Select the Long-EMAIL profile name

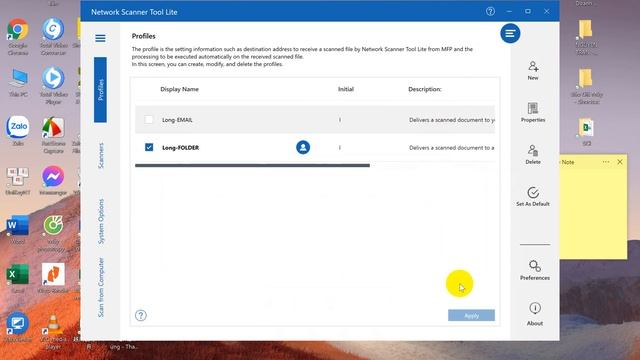pos(177,120)
